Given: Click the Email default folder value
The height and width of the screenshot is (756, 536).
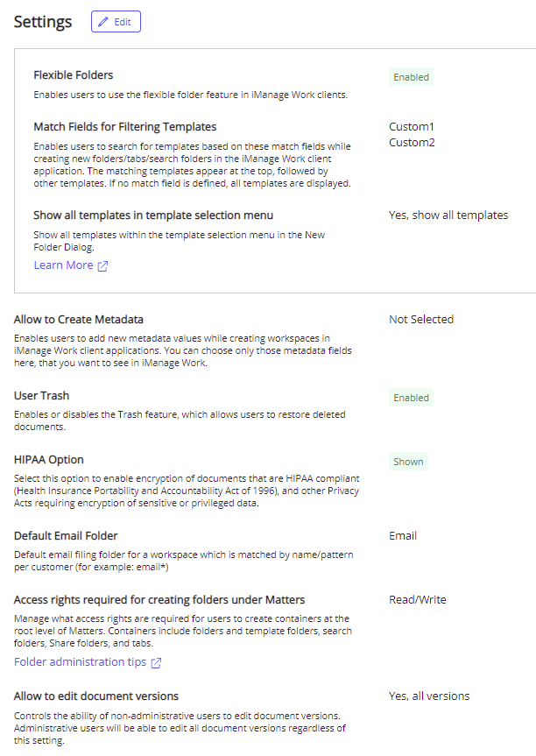Looking at the screenshot, I should pyautogui.click(x=403, y=536).
